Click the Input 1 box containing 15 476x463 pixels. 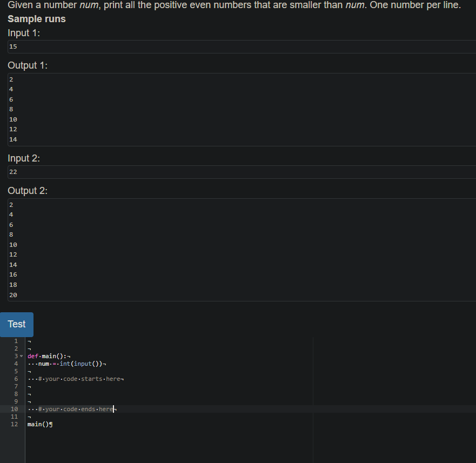pos(242,47)
